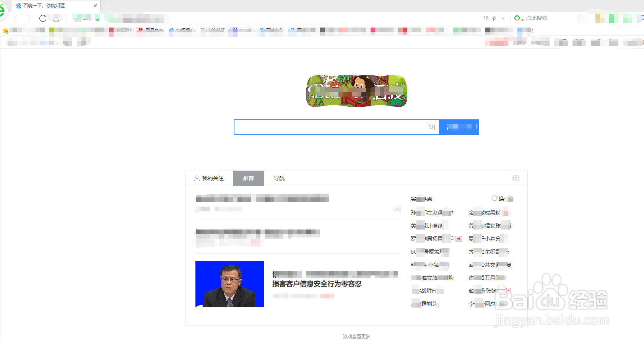Open the hot topic containing 公共交通

click(x=490, y=265)
